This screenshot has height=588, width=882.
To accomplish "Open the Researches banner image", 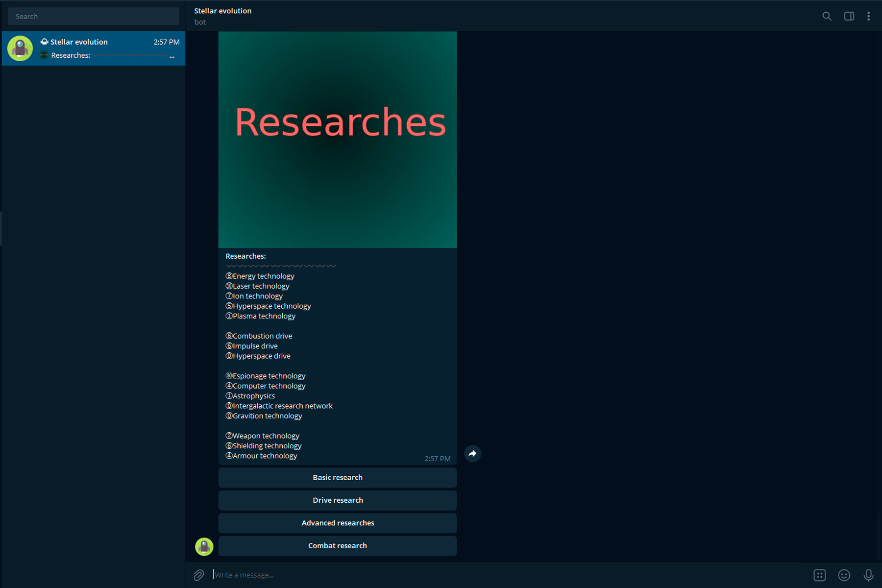I will coord(337,140).
